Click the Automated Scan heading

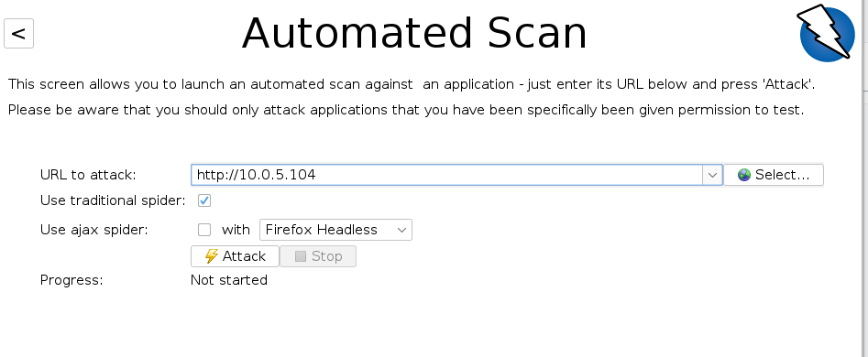click(414, 34)
